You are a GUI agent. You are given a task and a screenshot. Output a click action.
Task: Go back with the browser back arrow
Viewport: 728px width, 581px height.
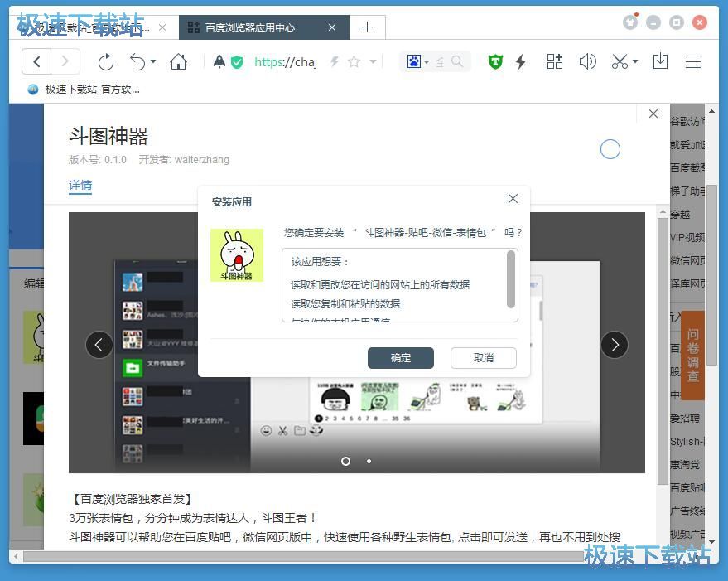pyautogui.click(x=36, y=61)
